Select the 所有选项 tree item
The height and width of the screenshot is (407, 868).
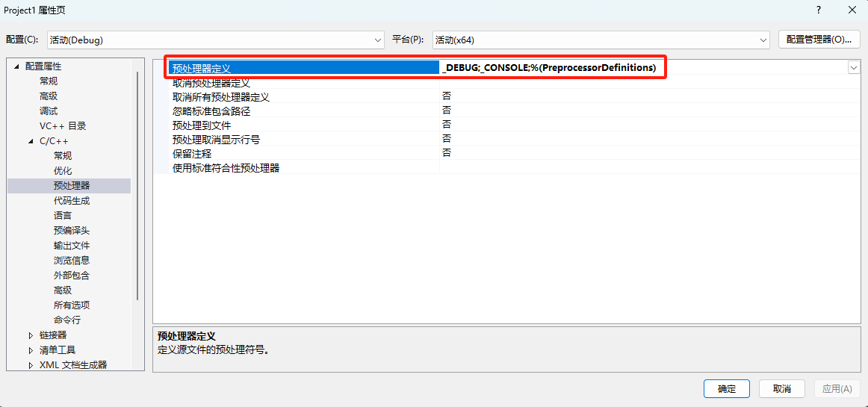(x=72, y=305)
